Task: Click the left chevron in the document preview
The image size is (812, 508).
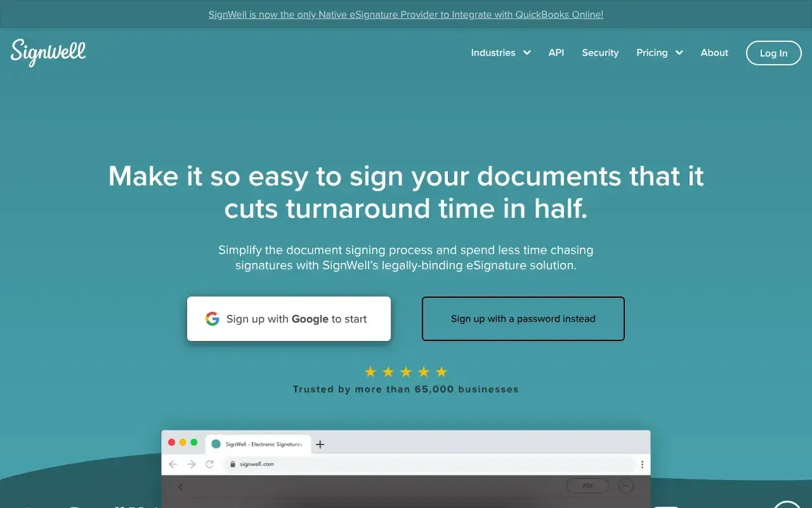Action: click(180, 486)
